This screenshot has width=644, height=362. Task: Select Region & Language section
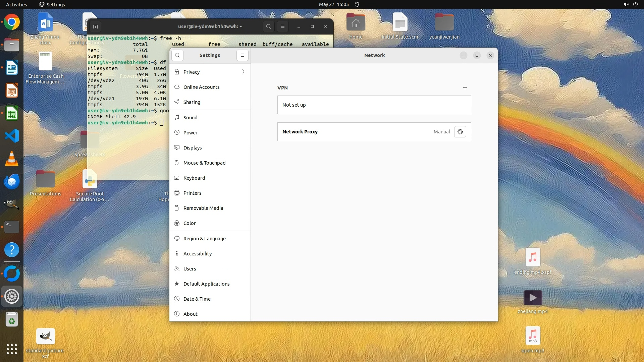pos(204,239)
